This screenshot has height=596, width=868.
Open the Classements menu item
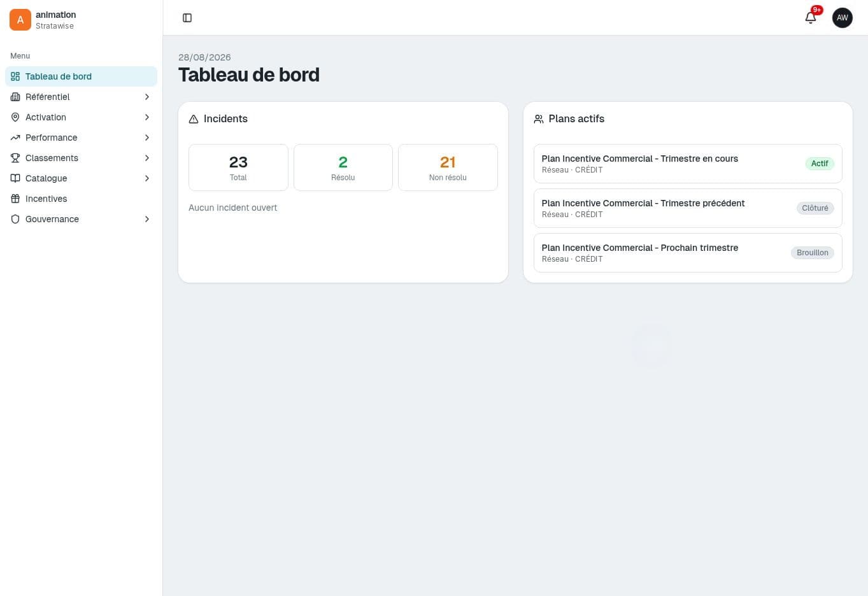tap(81, 158)
